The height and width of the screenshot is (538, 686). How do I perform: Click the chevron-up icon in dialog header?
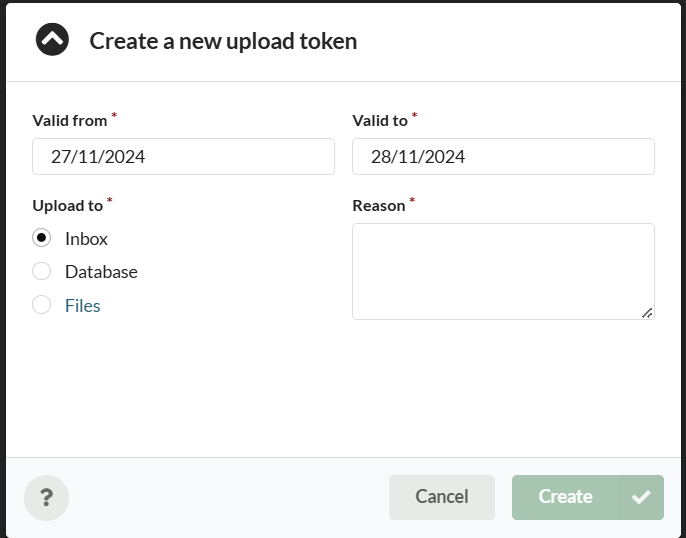pos(52,40)
